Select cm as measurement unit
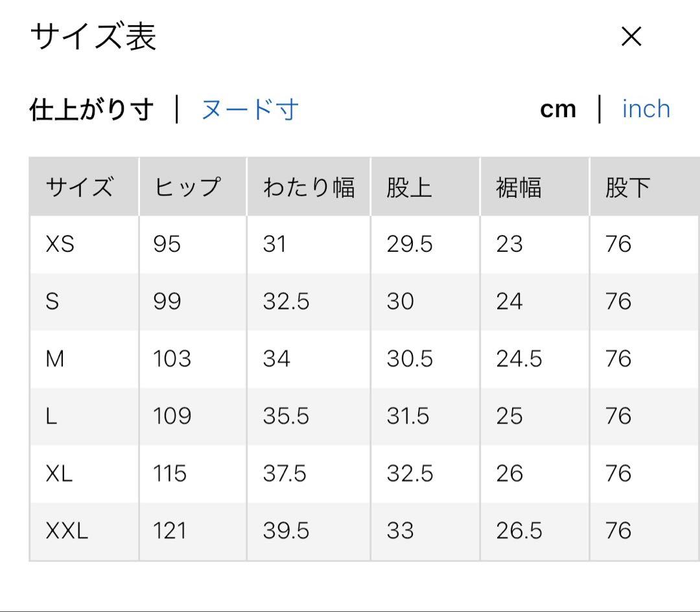 [557, 109]
